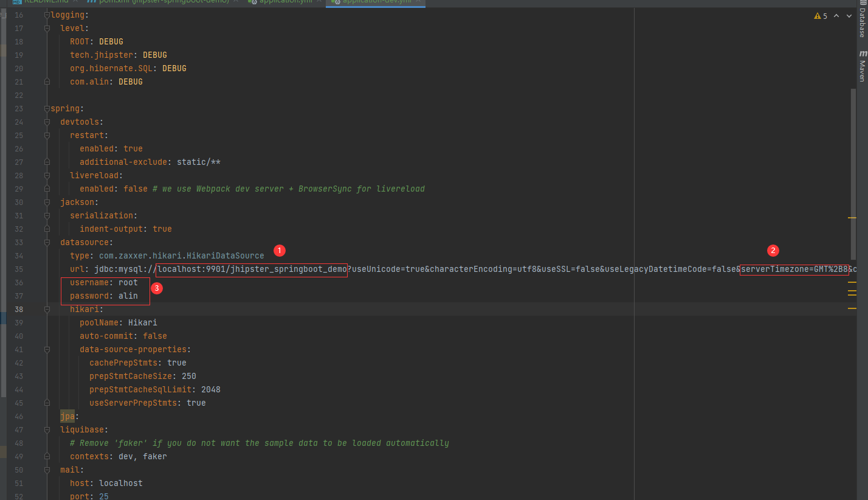The width and height of the screenshot is (868, 500).
Task: Collapse the level block on line 17
Action: (x=47, y=28)
